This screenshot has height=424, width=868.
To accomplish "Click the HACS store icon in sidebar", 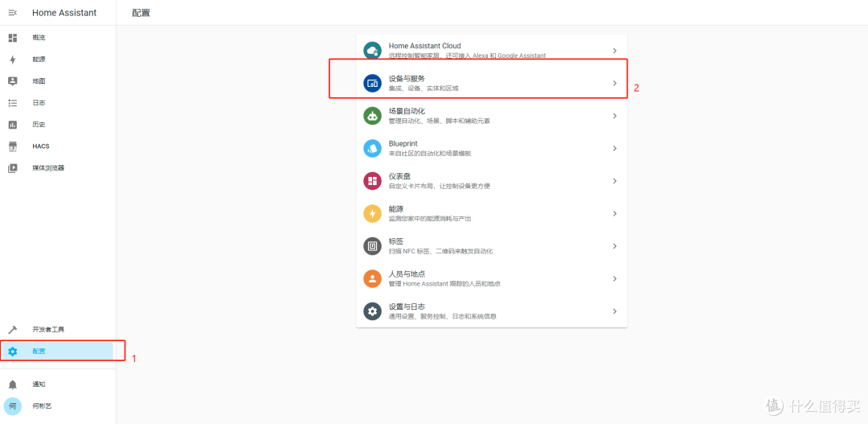I will pos(13,146).
